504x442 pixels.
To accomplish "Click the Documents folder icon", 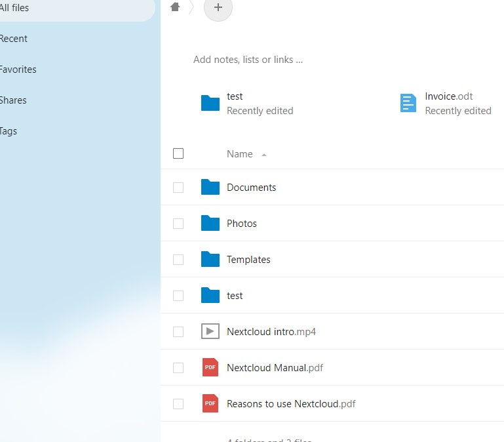I will 210,187.
